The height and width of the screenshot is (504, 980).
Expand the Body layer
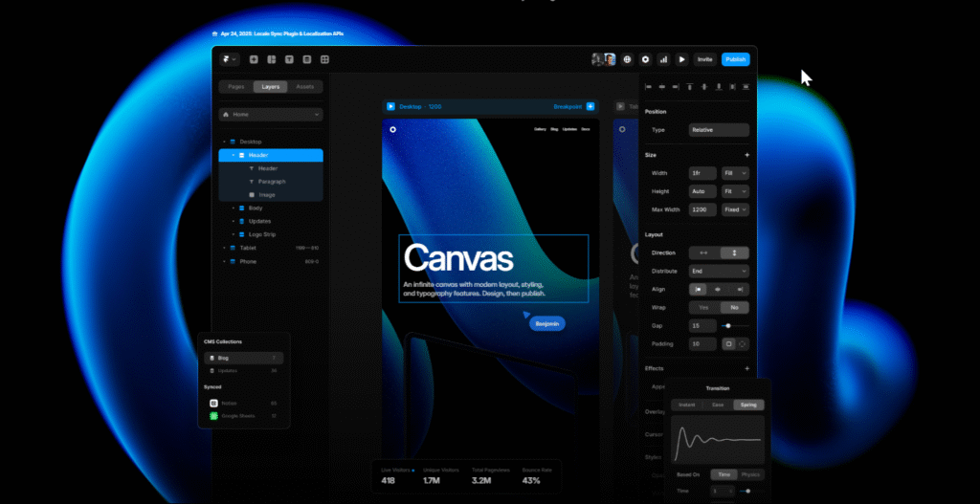click(x=233, y=208)
